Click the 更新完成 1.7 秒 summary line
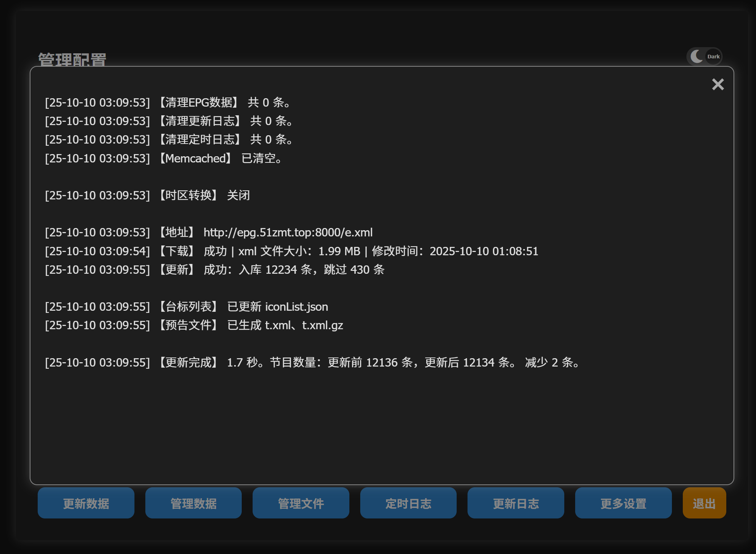Screen dimensions: 756x554 (312, 363)
